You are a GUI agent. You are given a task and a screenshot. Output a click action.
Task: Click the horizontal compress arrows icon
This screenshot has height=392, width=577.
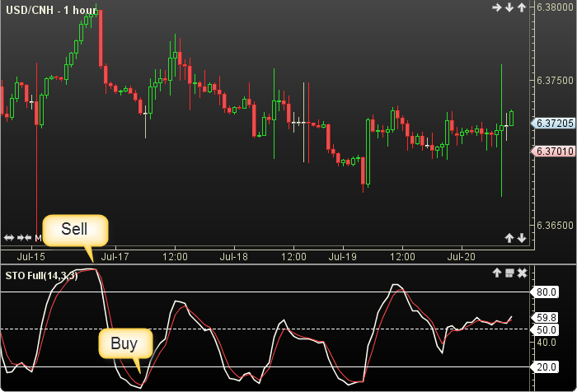25,238
